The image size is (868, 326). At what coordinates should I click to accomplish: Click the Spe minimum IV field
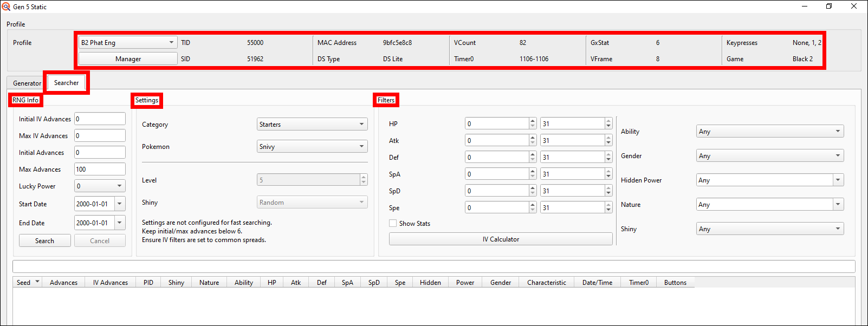[x=497, y=207]
